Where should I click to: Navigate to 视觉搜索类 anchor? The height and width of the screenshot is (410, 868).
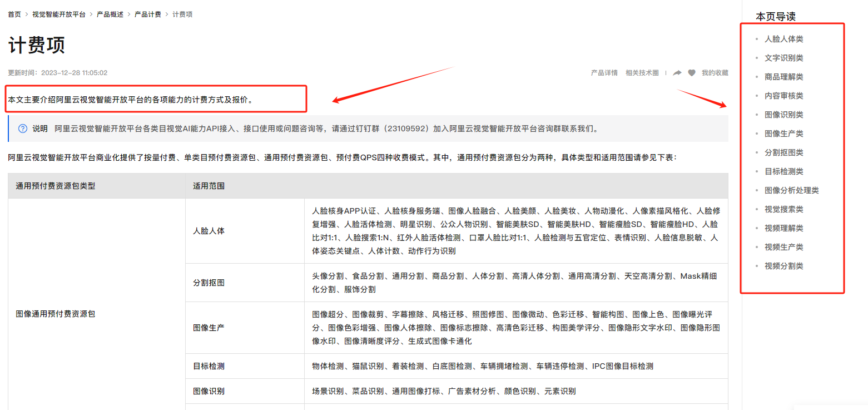click(784, 209)
